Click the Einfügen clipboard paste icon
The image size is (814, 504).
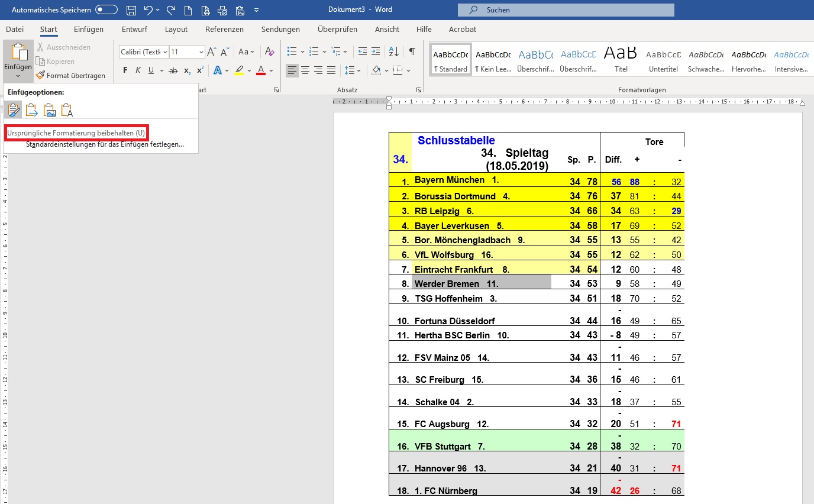click(18, 52)
